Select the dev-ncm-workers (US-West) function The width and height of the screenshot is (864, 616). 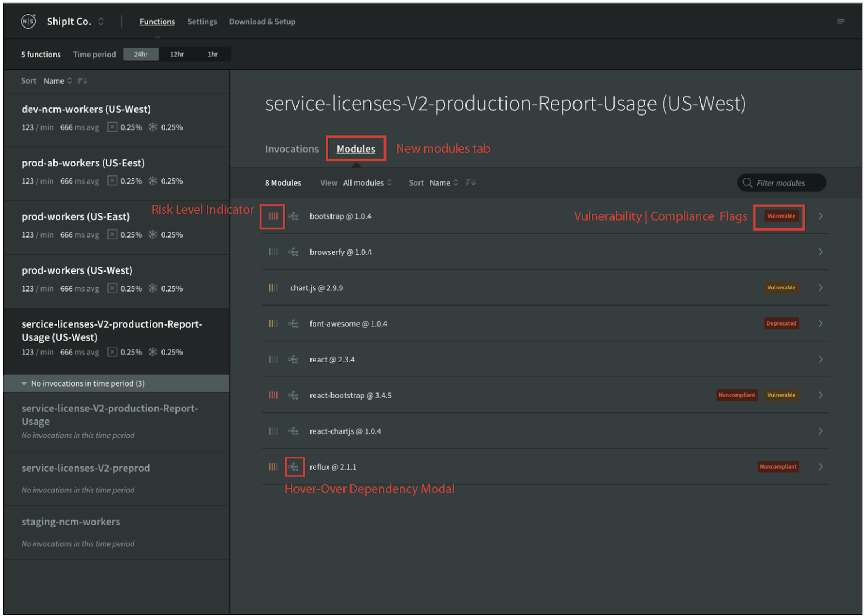pyautogui.click(x=86, y=110)
